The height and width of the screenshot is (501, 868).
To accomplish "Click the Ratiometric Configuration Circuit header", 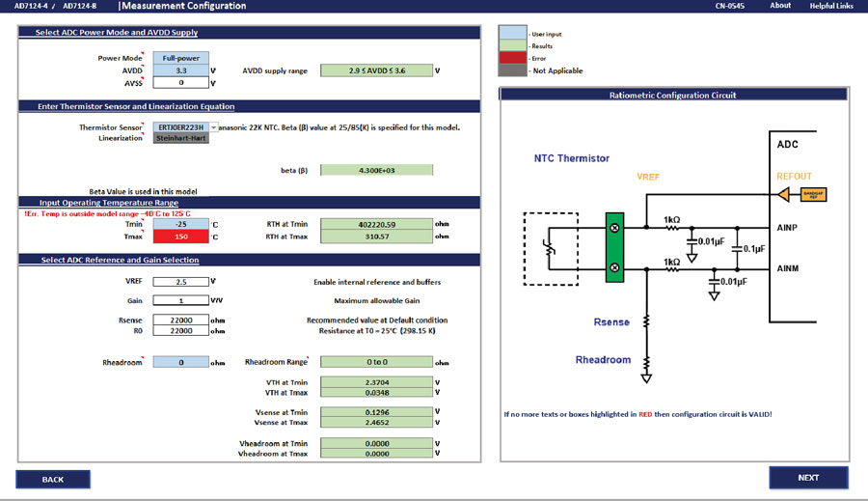I will (672, 95).
